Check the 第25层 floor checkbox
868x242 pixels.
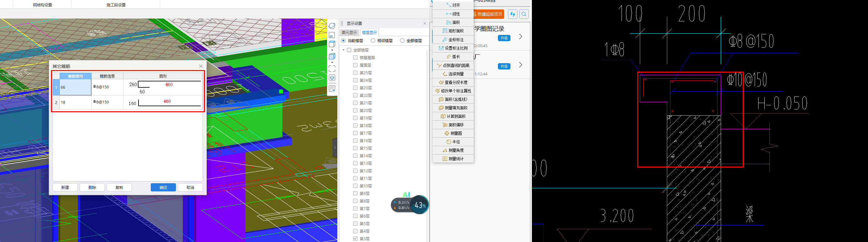[x=355, y=73]
